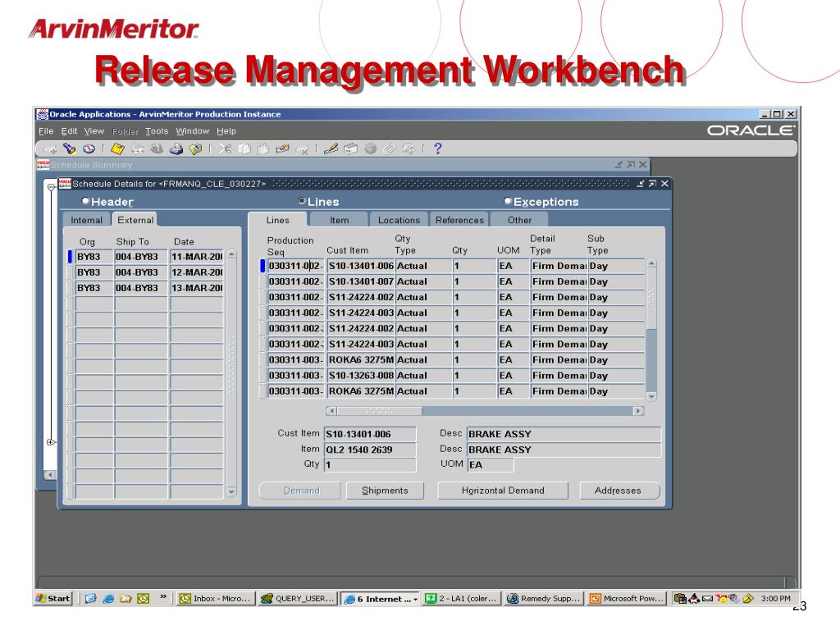Click the scroll-down arrow of the Ship To list
The image size is (840, 630).
pos(231,491)
